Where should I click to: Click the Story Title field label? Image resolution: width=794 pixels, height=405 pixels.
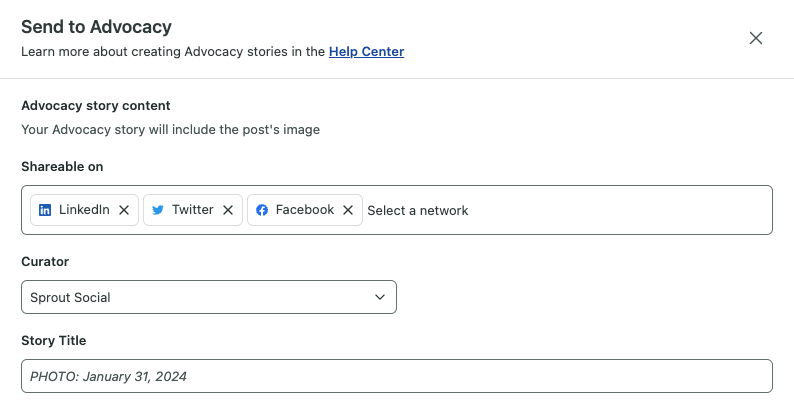pos(54,341)
